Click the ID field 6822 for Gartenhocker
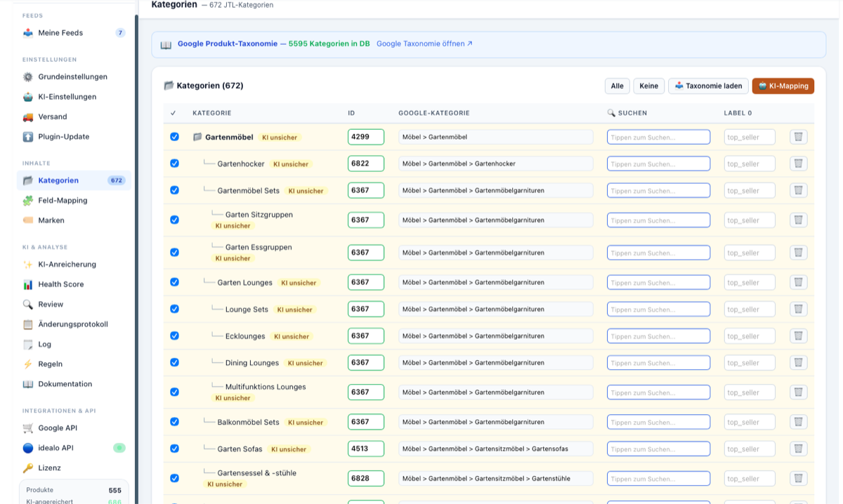This screenshot has height=504, width=843. pos(366,164)
